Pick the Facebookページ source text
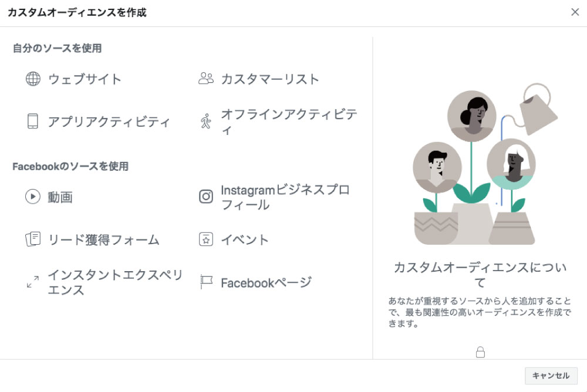This screenshot has width=587, height=392. tap(266, 283)
